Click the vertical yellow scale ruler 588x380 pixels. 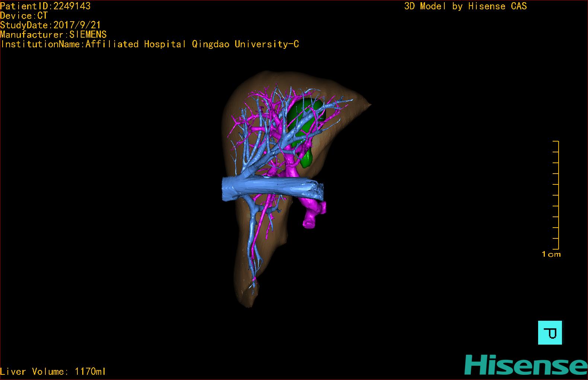click(x=558, y=195)
